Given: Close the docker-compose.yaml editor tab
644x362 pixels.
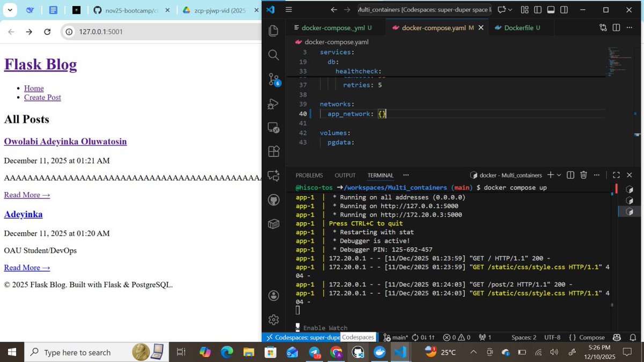Looking at the screenshot, I should pos(481,28).
